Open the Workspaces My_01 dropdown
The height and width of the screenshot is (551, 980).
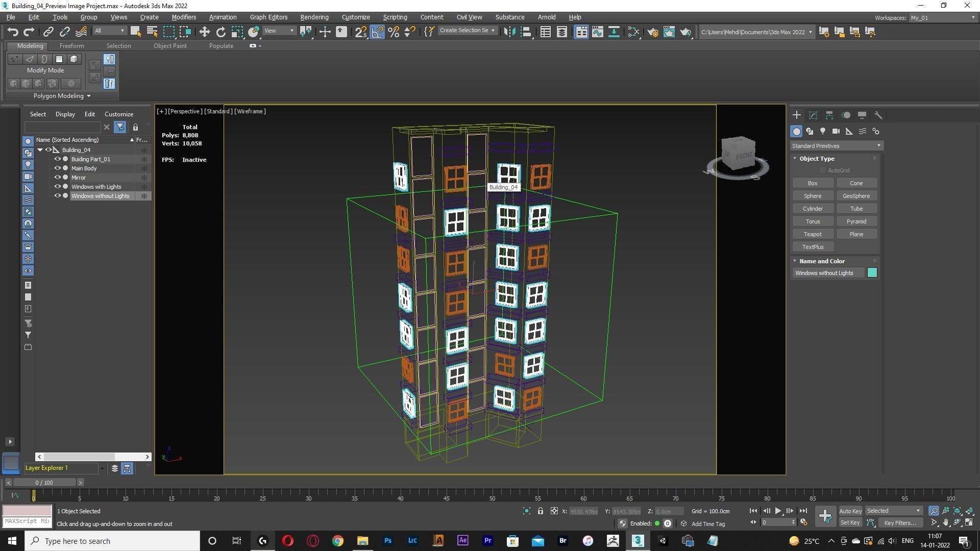(942, 18)
